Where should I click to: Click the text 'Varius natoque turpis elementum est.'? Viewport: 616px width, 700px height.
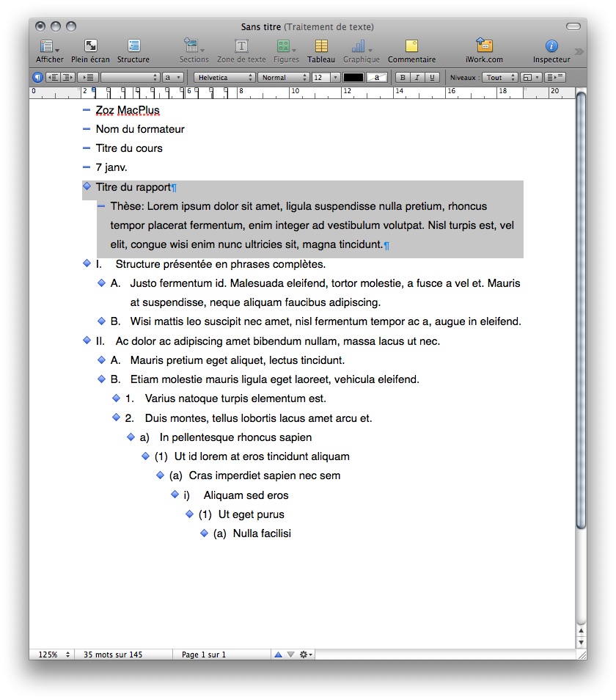point(235,398)
